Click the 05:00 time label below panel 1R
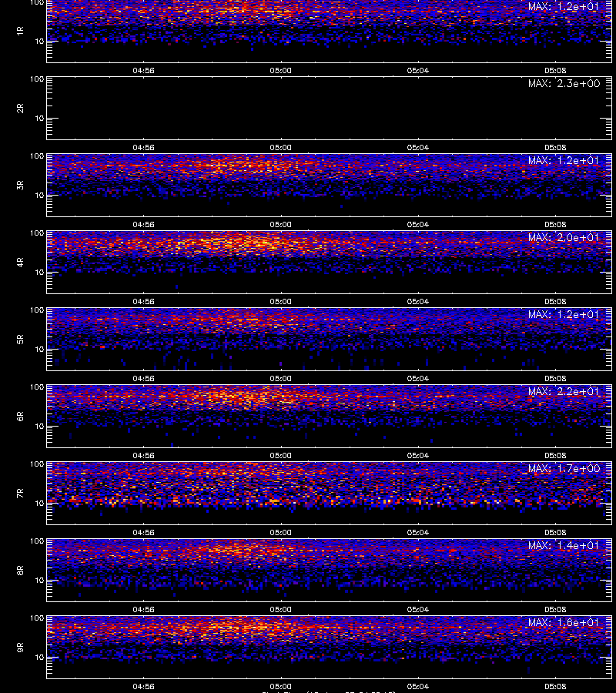616x693 pixels. (280, 70)
